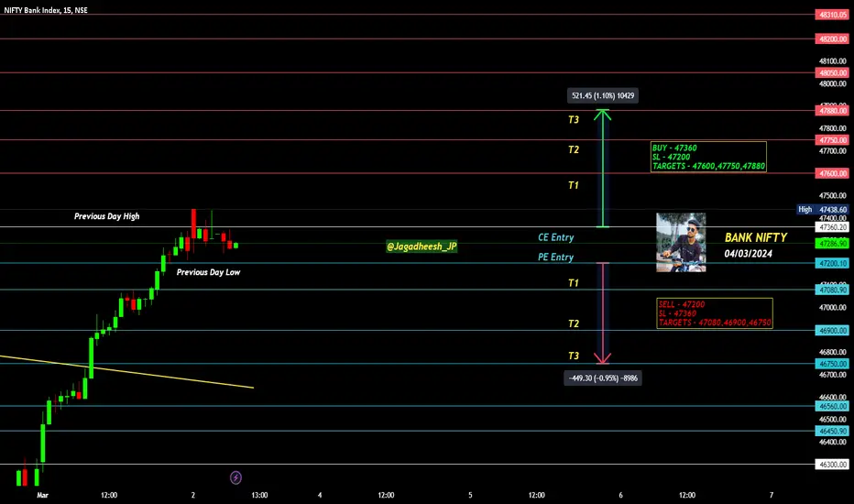Click the Mar label on time axis

pyautogui.click(x=42, y=495)
